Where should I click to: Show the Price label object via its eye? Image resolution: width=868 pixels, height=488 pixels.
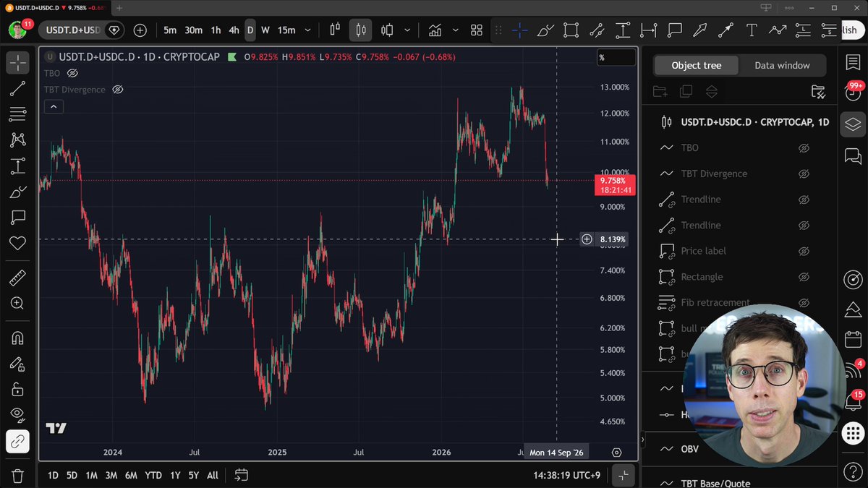pyautogui.click(x=803, y=251)
